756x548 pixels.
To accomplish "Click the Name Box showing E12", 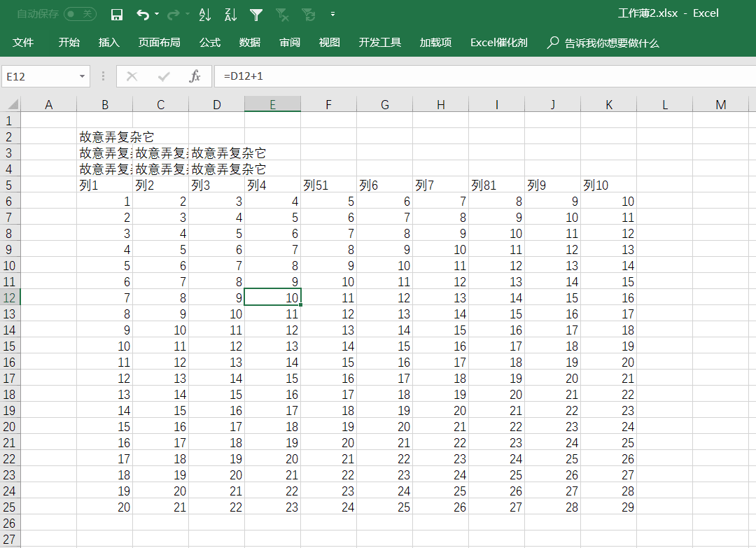I will point(39,76).
